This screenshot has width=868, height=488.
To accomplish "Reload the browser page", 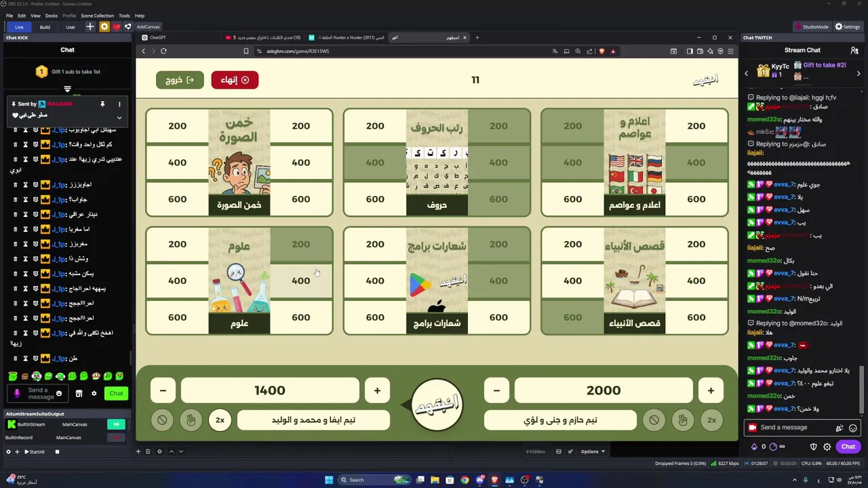I will point(163,51).
